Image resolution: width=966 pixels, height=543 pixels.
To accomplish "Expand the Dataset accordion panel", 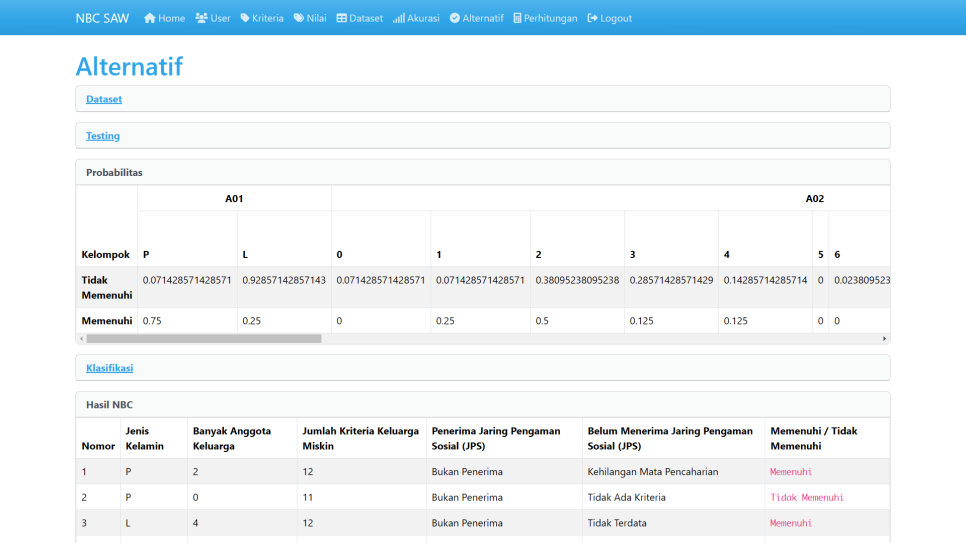I will pos(104,99).
